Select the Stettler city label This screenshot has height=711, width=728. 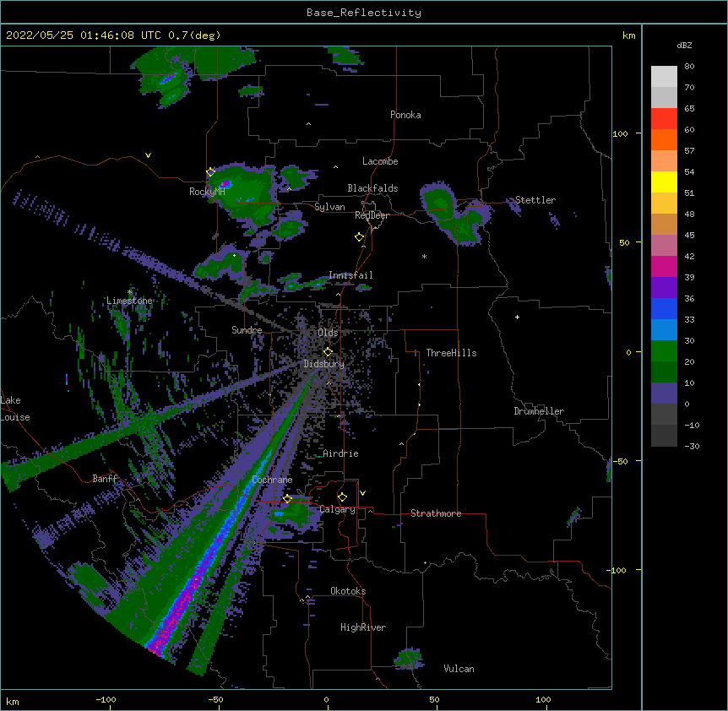pyautogui.click(x=535, y=200)
